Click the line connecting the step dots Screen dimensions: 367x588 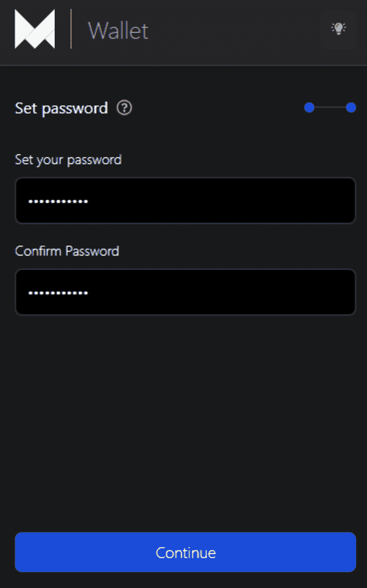330,107
